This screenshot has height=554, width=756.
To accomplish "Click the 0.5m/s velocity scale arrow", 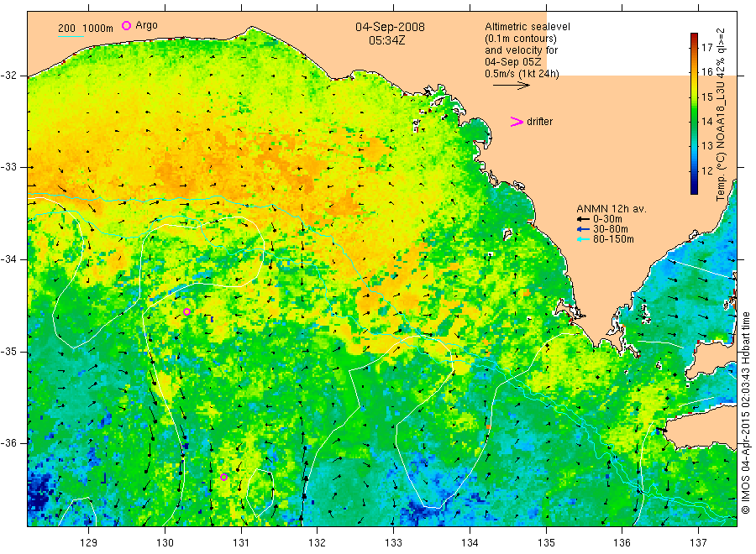I will point(511,86).
